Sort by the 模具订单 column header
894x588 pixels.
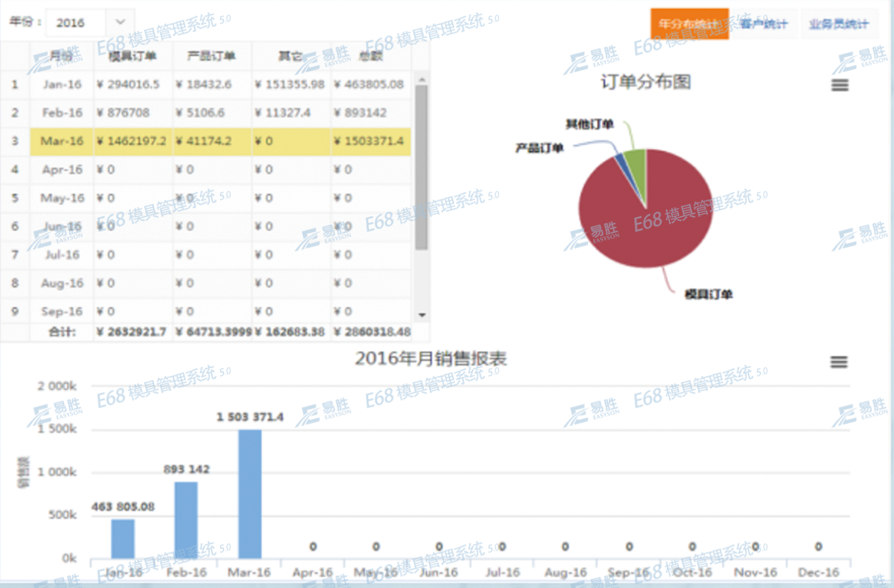(132, 56)
